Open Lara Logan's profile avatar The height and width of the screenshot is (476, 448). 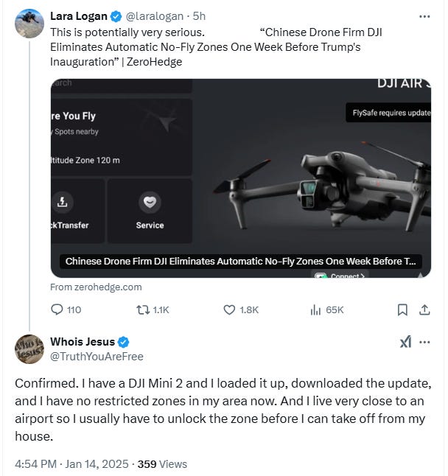[29, 23]
